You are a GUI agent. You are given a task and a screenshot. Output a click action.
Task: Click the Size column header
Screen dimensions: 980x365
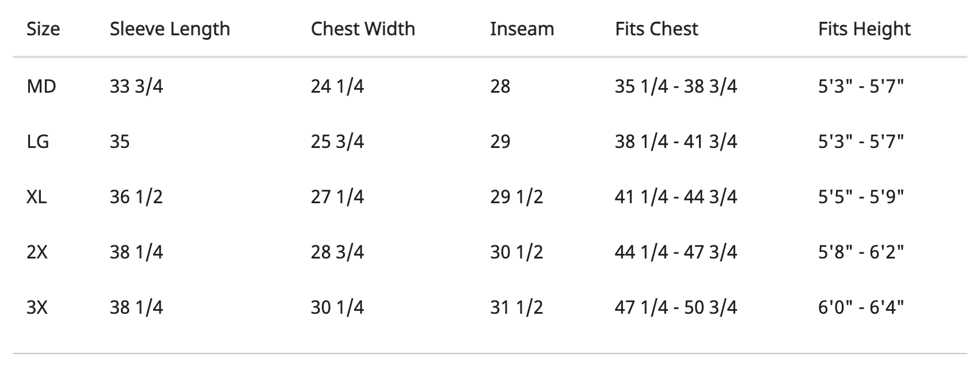tap(43, 29)
